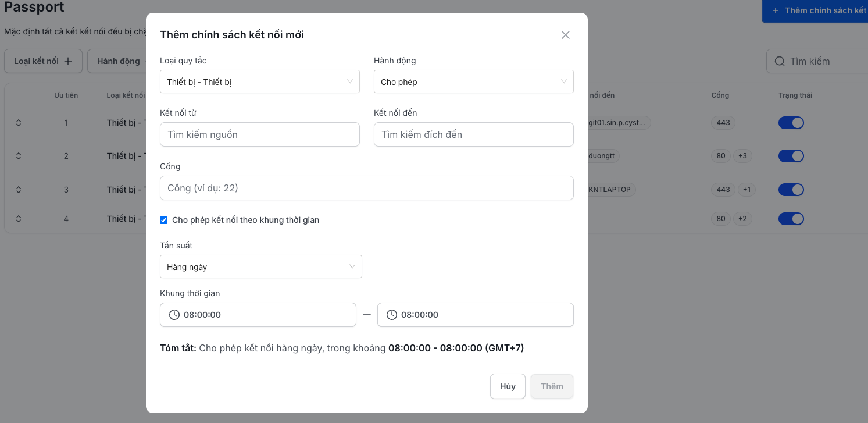Click the Thêm button to add the policy
868x423 pixels.
tap(551, 386)
